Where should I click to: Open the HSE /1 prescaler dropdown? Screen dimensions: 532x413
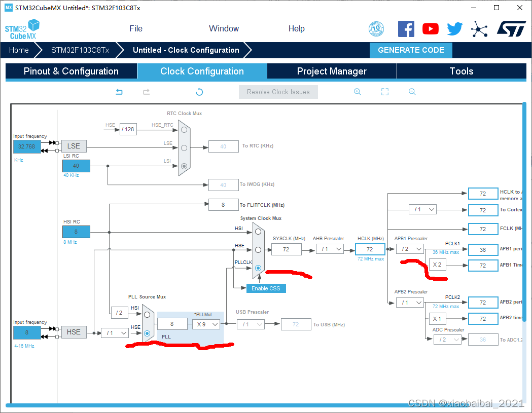115,333
